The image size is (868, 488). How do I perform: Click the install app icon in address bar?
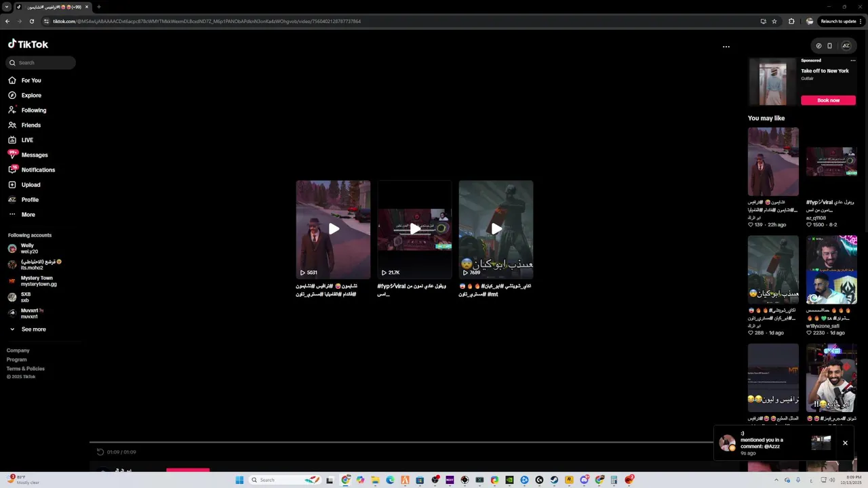(764, 21)
